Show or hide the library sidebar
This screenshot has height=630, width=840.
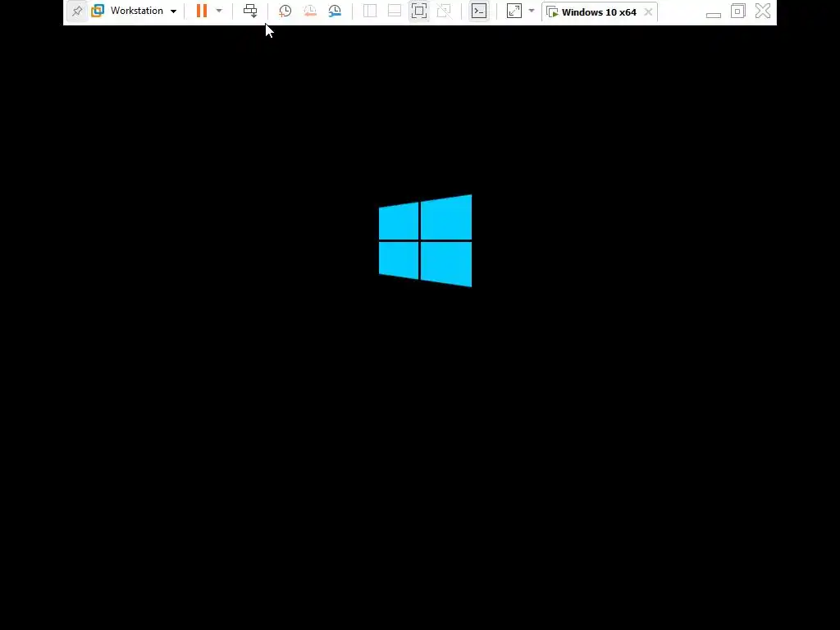click(370, 11)
